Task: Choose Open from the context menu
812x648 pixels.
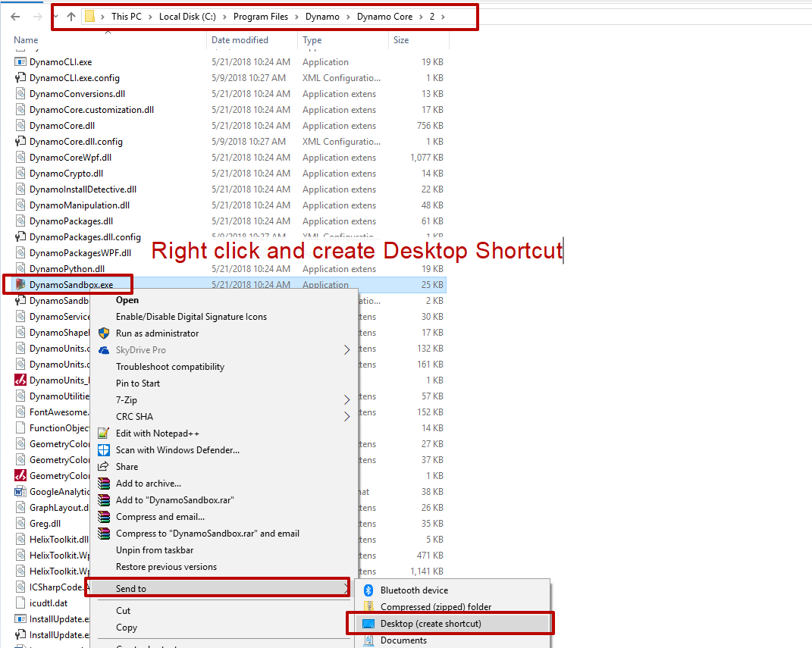Action: point(127,300)
